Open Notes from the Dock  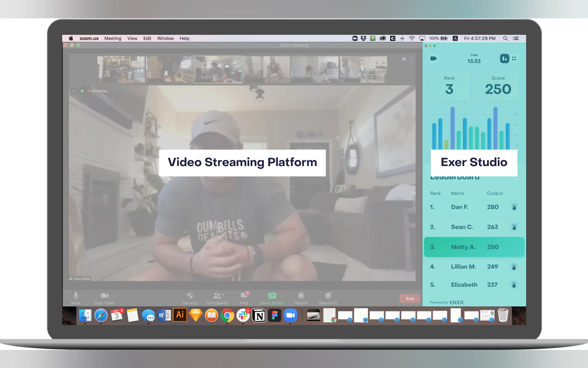coord(132,315)
